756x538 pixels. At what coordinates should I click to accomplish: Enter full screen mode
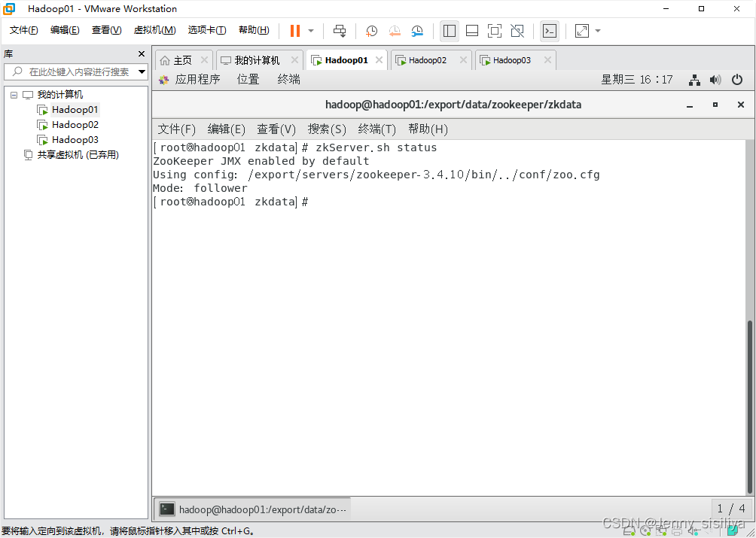click(x=495, y=31)
